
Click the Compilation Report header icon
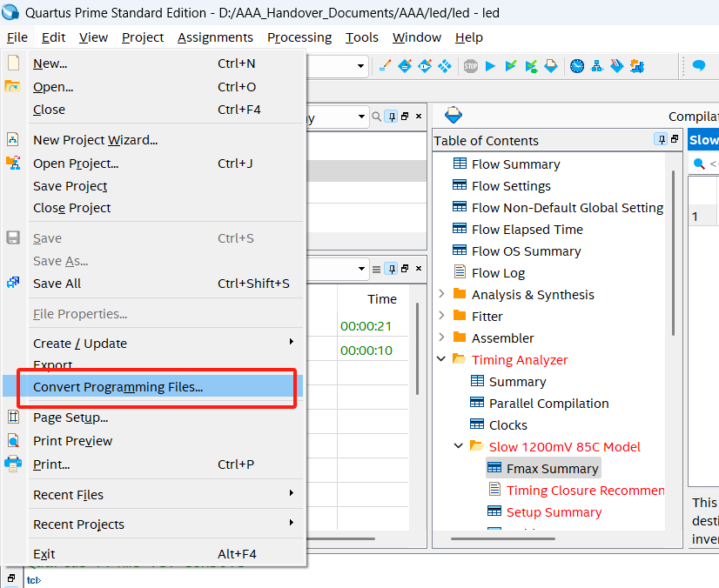(453, 115)
